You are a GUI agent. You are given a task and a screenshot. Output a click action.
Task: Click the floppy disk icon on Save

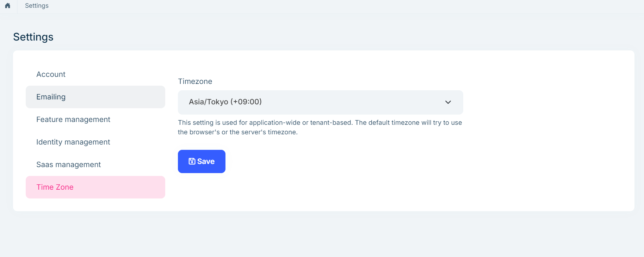click(x=192, y=161)
